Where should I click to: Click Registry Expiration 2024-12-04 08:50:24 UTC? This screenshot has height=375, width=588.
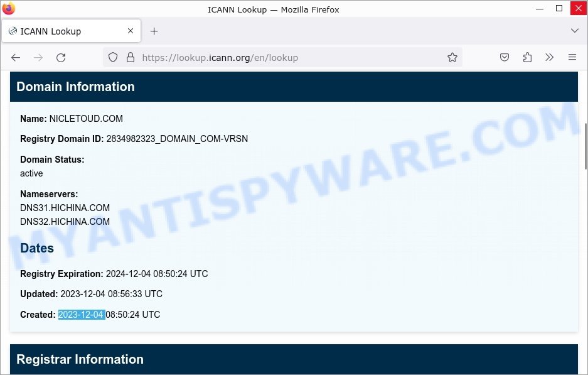[x=157, y=274]
